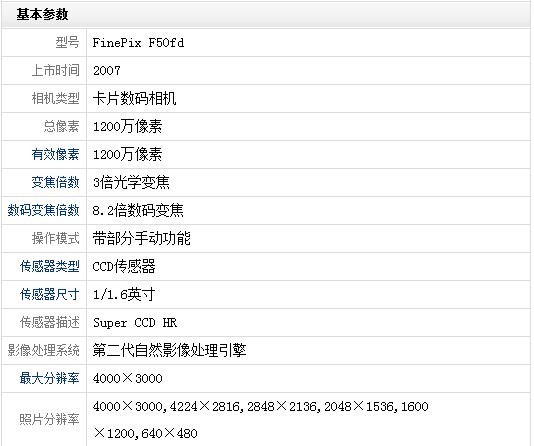This screenshot has height=446, width=534.
Task: Select the model value FinePix F50fd
Action: 138,43
